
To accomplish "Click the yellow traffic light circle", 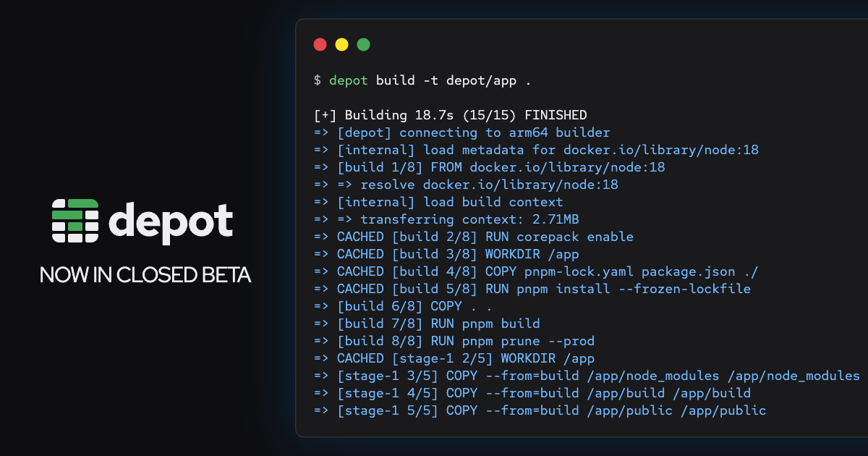I will (341, 44).
